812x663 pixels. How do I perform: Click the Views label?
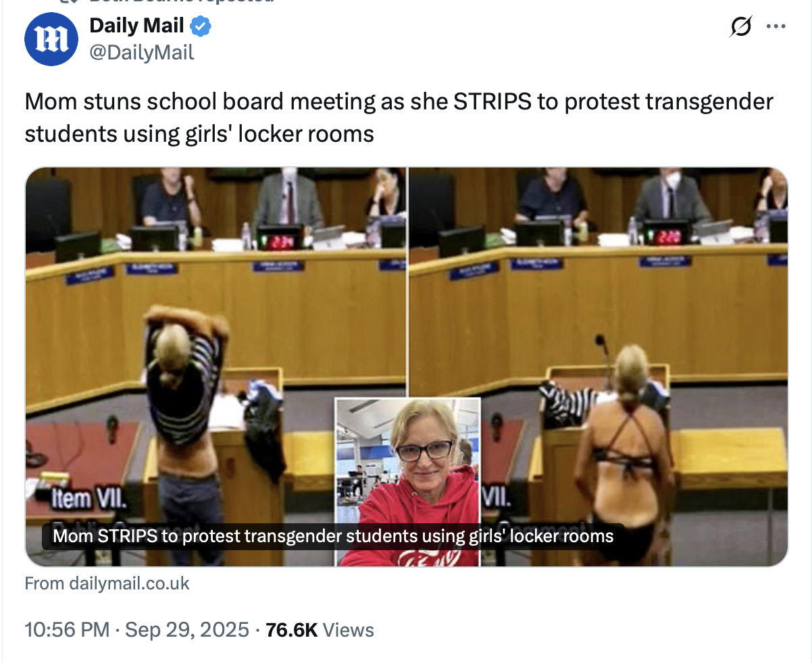pyautogui.click(x=349, y=630)
